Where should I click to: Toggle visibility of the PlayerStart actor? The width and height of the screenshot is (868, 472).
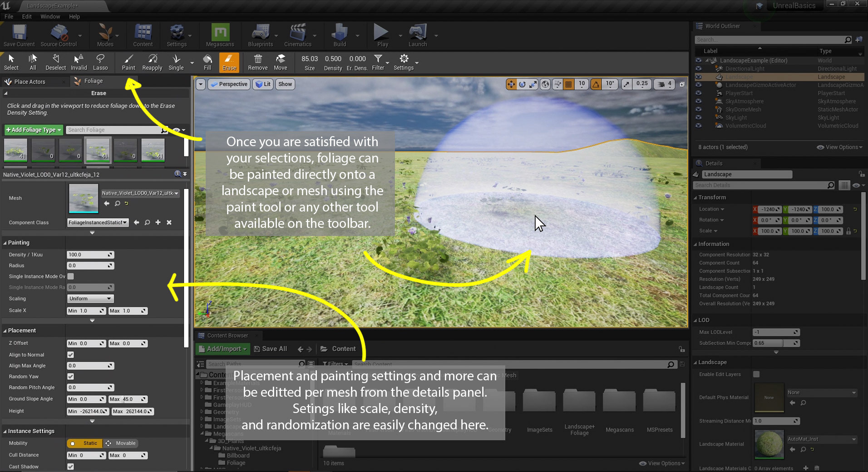(x=699, y=93)
